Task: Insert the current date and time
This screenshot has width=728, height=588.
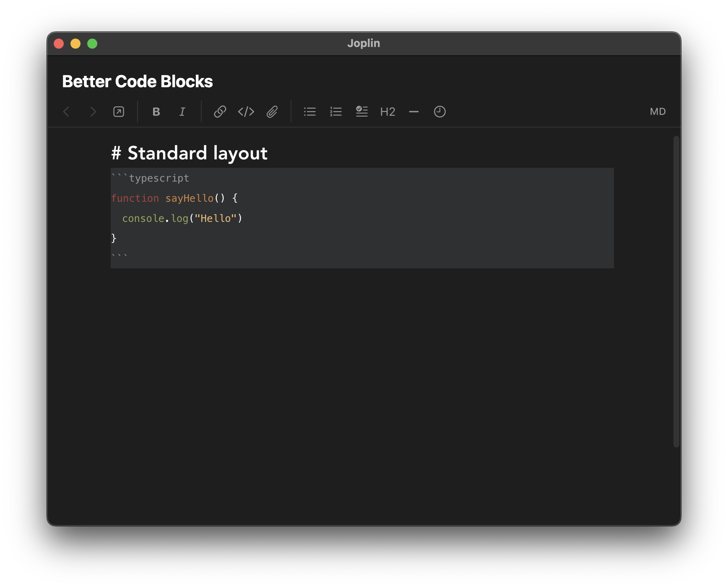Action: pyautogui.click(x=439, y=112)
